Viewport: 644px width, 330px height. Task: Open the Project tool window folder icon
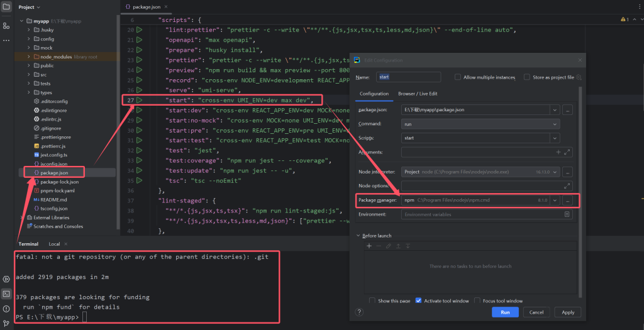click(6, 7)
